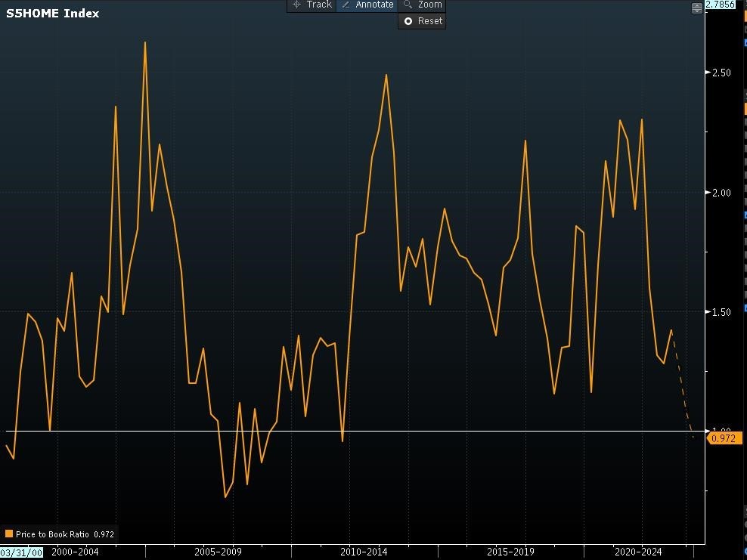The image size is (747, 560).
Task: Click the 03/31/00 start date field
Action: (22, 552)
